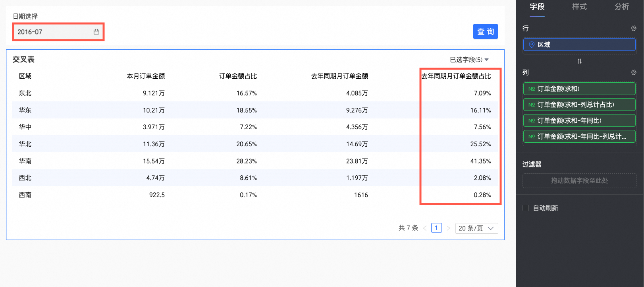This screenshot has height=287, width=644.
Task: Click the 10.21万 value cell
Action: click(x=154, y=110)
